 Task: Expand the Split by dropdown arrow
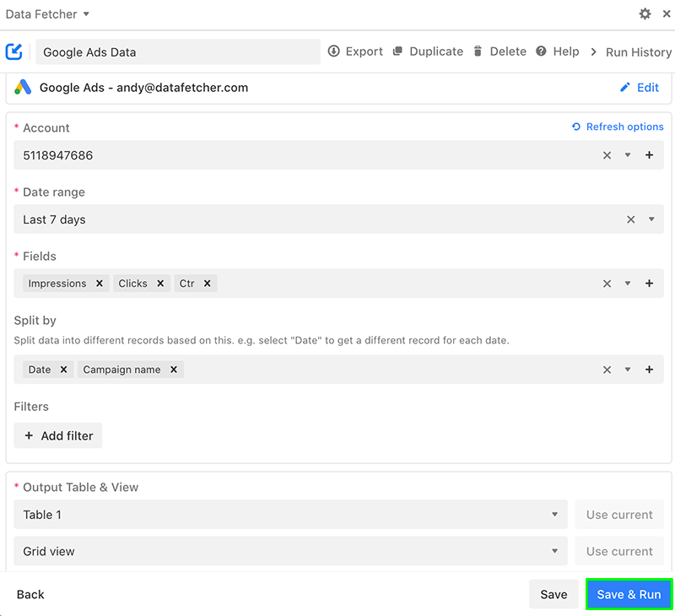[x=628, y=370]
